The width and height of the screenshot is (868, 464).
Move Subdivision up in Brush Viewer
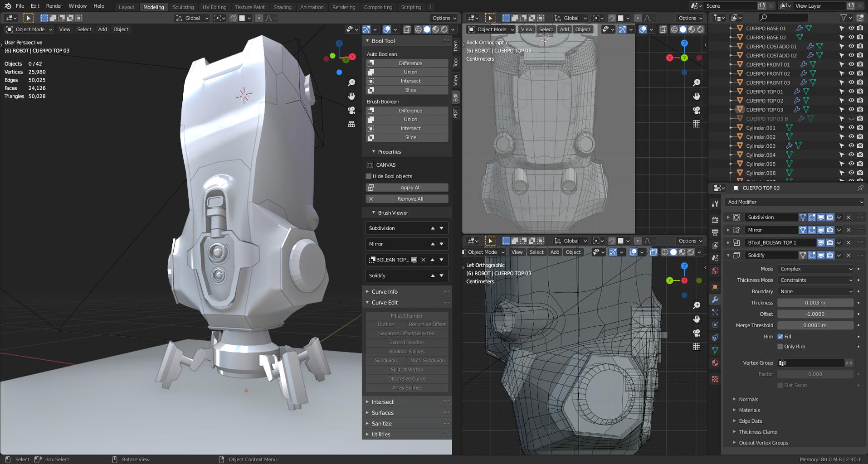[x=433, y=228]
